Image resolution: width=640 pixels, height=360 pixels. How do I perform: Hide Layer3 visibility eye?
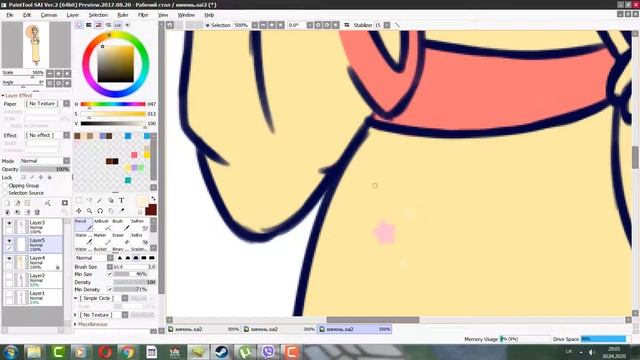pyautogui.click(x=9, y=223)
